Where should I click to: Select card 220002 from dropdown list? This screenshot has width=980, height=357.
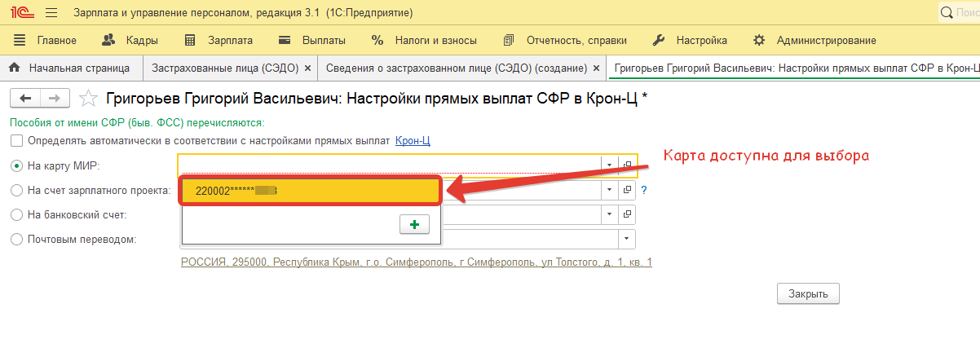pos(311,191)
